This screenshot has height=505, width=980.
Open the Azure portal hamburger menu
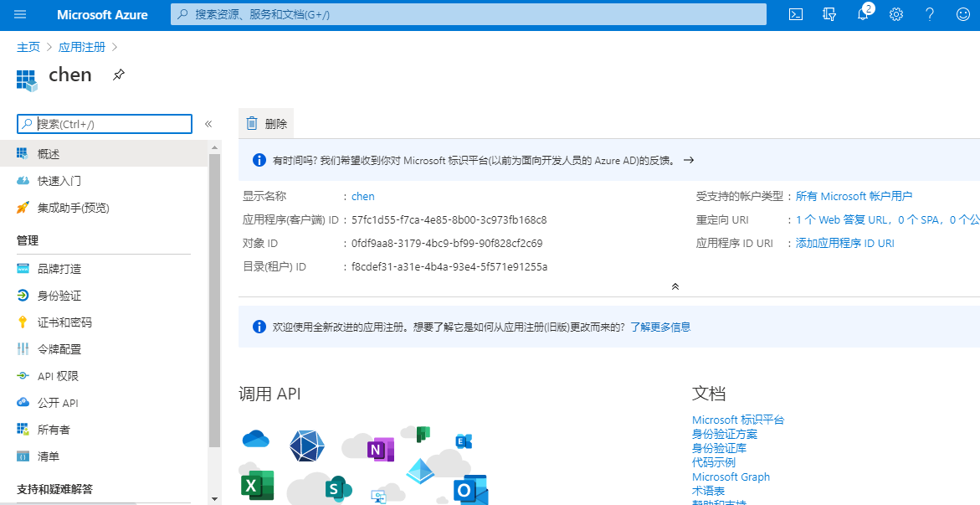20,14
